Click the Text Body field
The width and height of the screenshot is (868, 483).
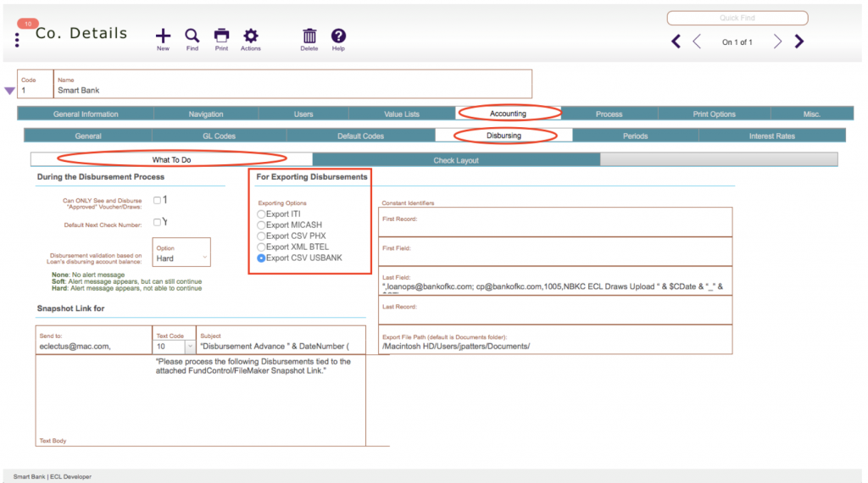coord(200,401)
